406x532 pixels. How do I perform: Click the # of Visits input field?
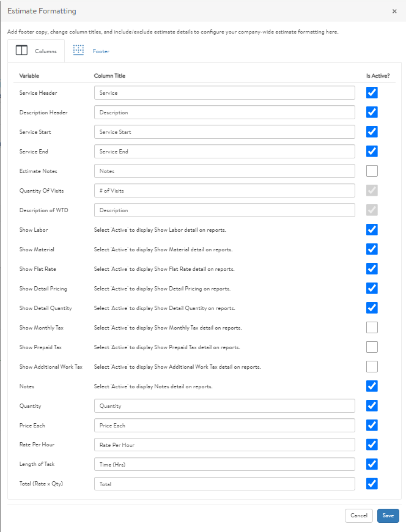(x=224, y=191)
